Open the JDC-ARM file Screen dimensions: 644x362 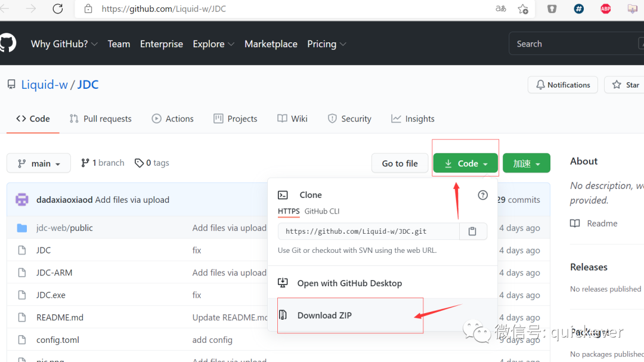pos(54,273)
